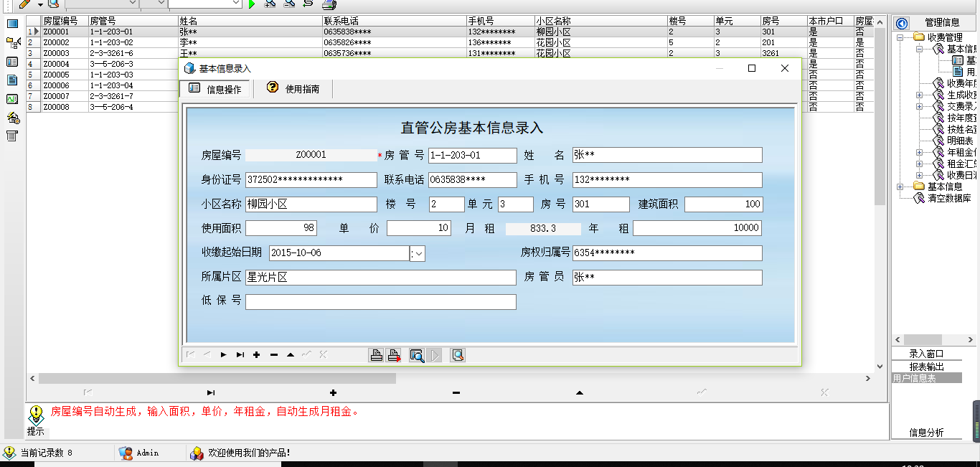The height and width of the screenshot is (467, 980).
Task: Click the 建筑面积 field showing 100
Action: click(723, 204)
